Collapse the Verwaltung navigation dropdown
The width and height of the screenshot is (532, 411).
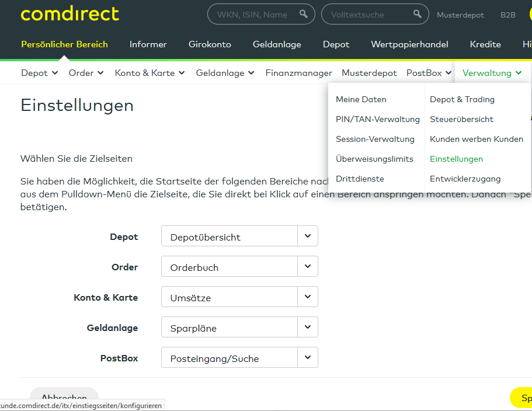click(491, 72)
